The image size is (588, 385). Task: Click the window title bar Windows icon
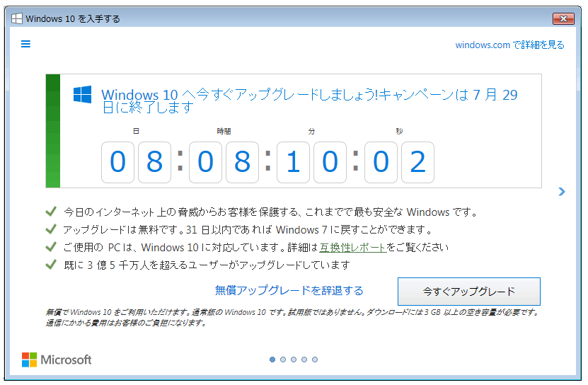coord(17,19)
